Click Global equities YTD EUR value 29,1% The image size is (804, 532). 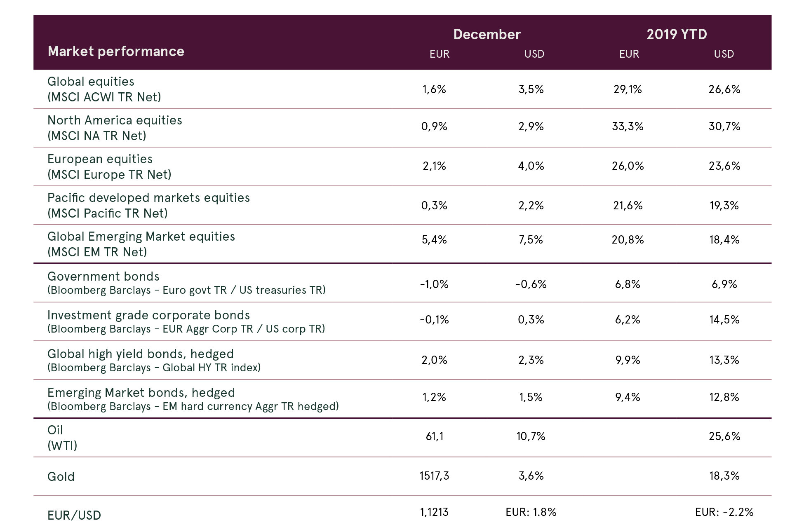coord(628,89)
